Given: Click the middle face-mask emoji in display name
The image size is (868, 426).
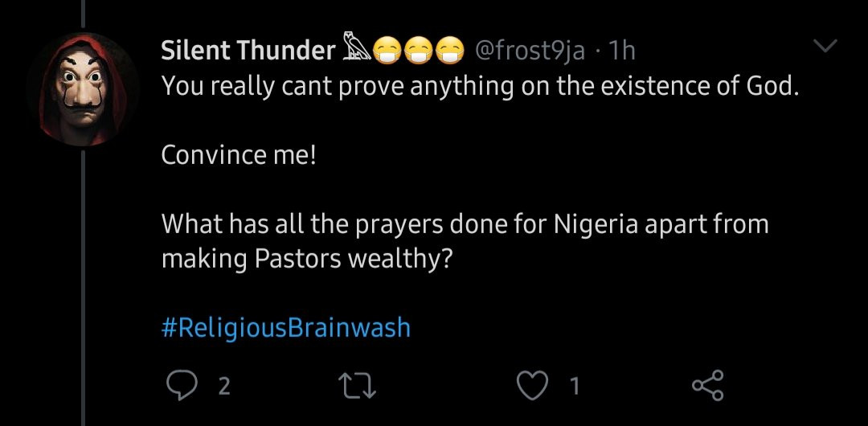Looking at the screenshot, I should pos(418,51).
